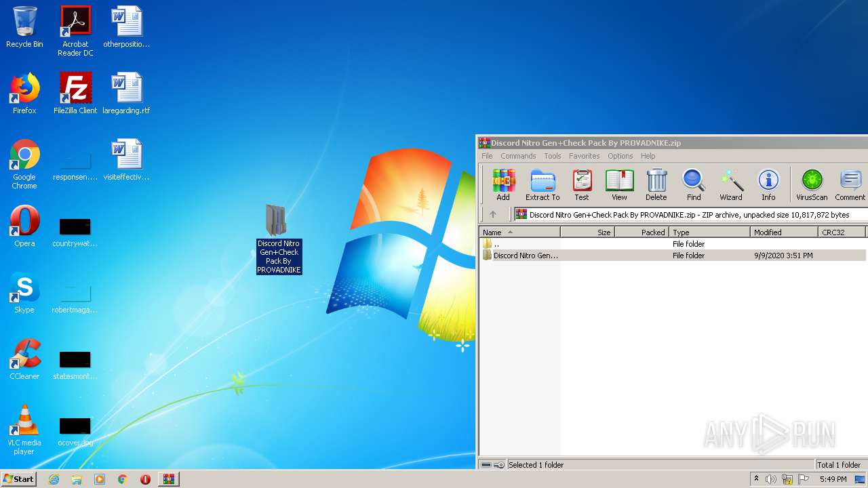868x488 pixels.
Task: Click the Info toolbar icon
Action: [x=768, y=185]
